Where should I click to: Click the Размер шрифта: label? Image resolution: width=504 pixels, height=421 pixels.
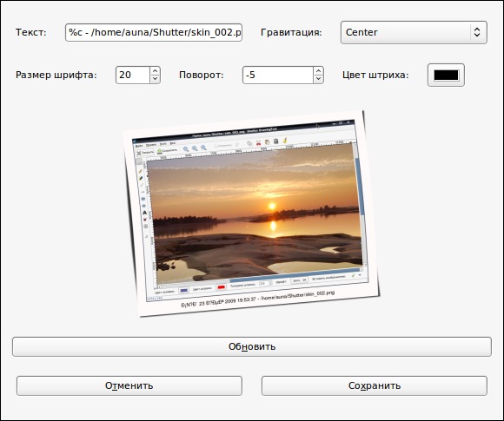pyautogui.click(x=56, y=76)
